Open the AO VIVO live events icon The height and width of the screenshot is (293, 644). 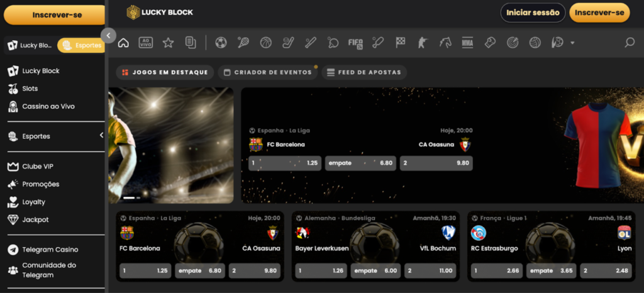(145, 43)
